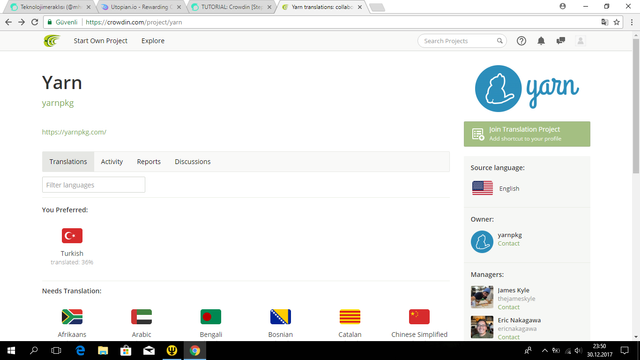Open the notifications bell icon

[541, 41]
